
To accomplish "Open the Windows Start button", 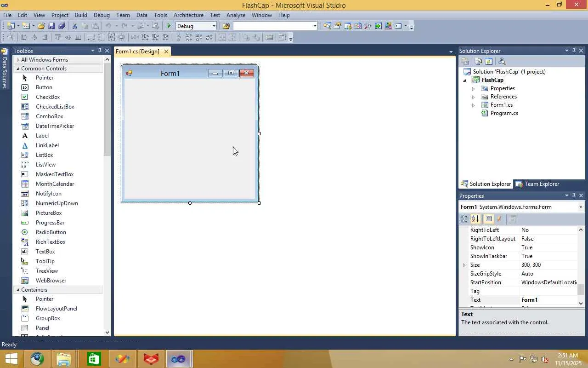I will (x=11, y=359).
